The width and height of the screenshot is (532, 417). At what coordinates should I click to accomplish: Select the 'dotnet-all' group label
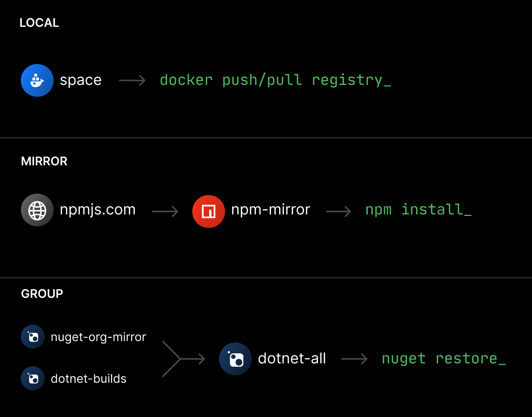(x=292, y=359)
